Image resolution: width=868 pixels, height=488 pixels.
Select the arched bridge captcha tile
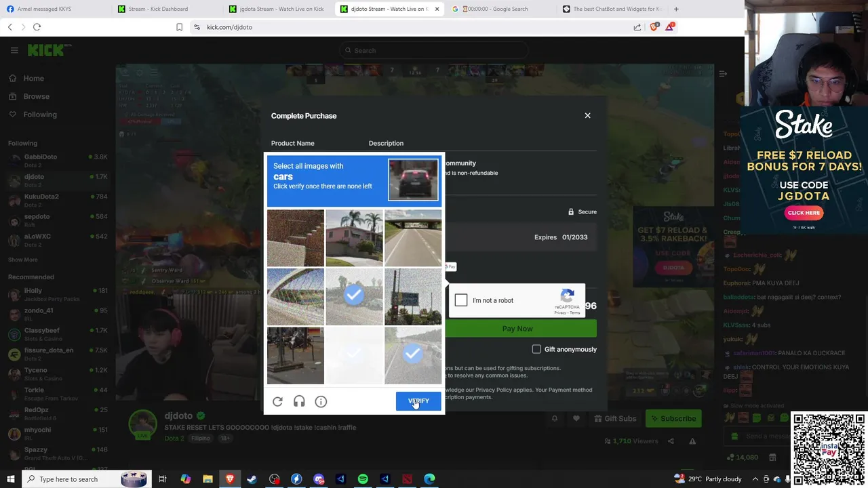(x=295, y=297)
